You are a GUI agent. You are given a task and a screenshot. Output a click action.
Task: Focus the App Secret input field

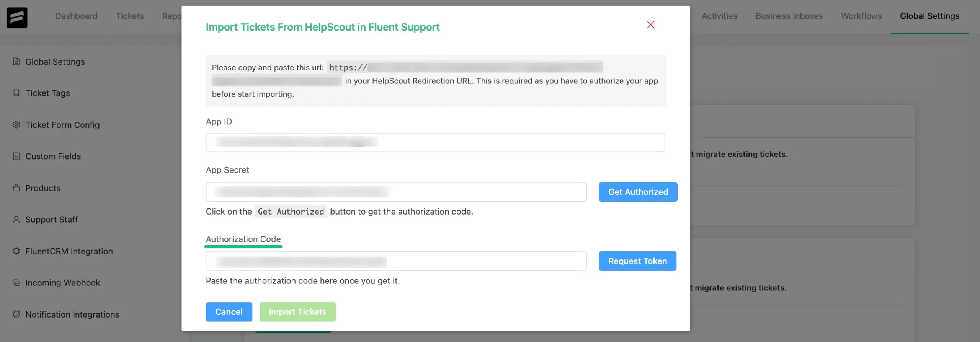click(396, 192)
